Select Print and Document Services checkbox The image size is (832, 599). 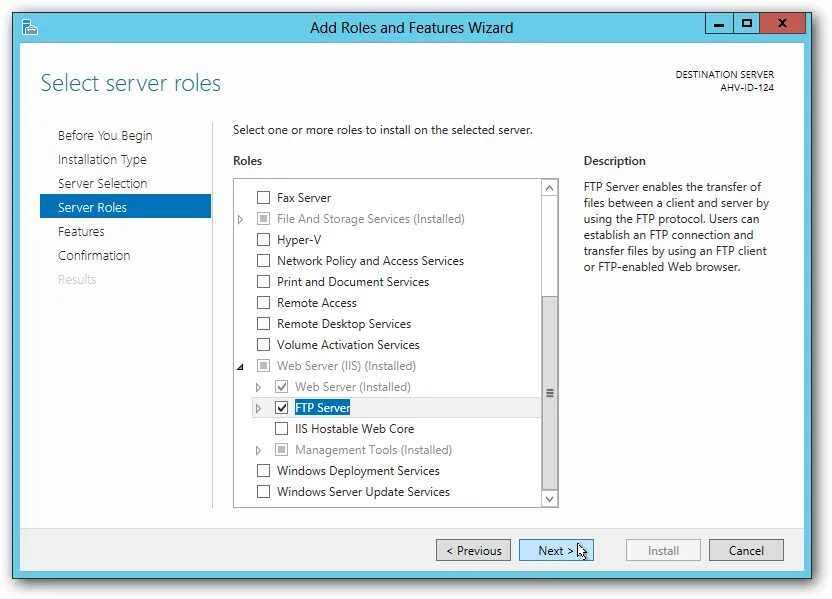point(263,281)
